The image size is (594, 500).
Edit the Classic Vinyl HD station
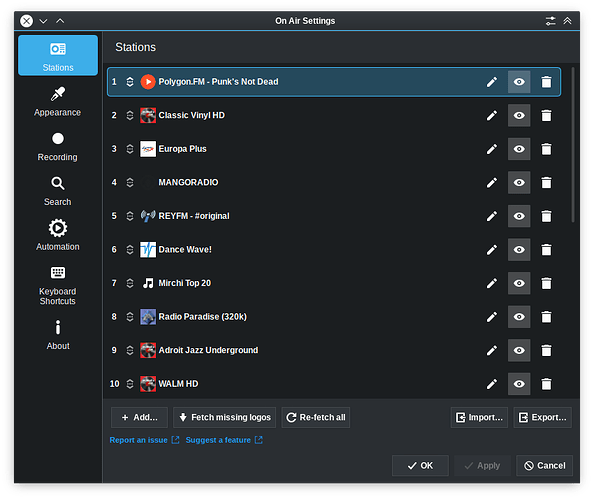point(491,115)
